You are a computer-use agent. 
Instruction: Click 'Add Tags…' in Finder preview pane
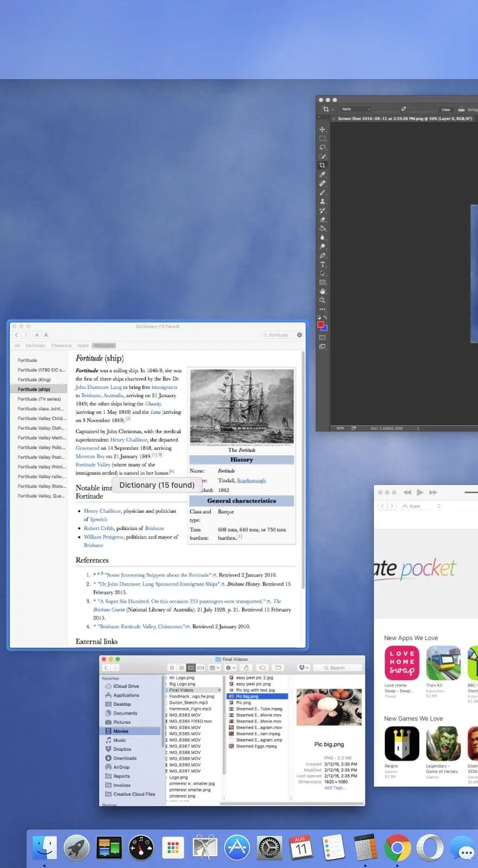(334, 788)
